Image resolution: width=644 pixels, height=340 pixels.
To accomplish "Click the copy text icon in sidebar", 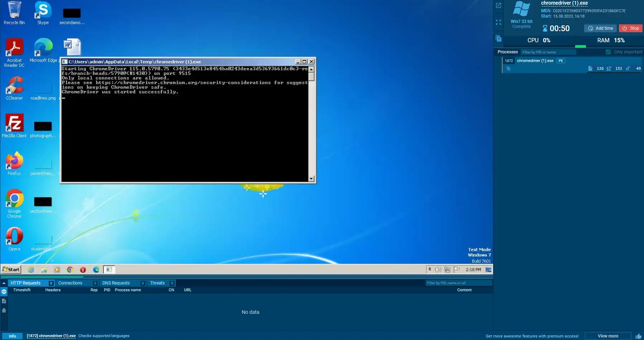I will [498, 38].
